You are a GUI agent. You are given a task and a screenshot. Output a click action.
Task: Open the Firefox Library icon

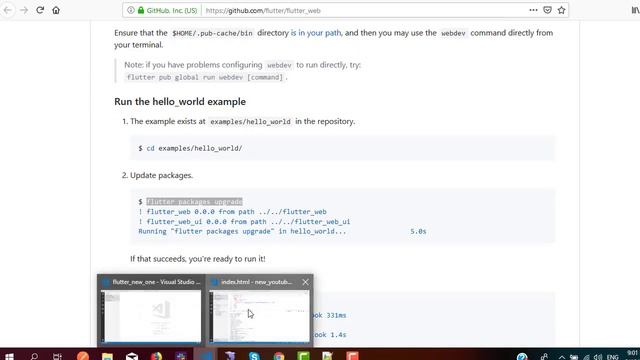[x=636, y=10]
